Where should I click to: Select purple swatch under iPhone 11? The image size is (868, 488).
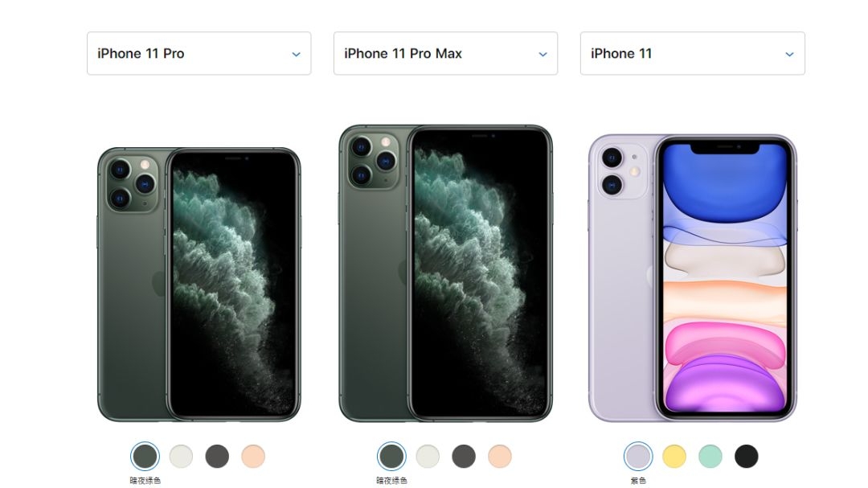coord(638,457)
